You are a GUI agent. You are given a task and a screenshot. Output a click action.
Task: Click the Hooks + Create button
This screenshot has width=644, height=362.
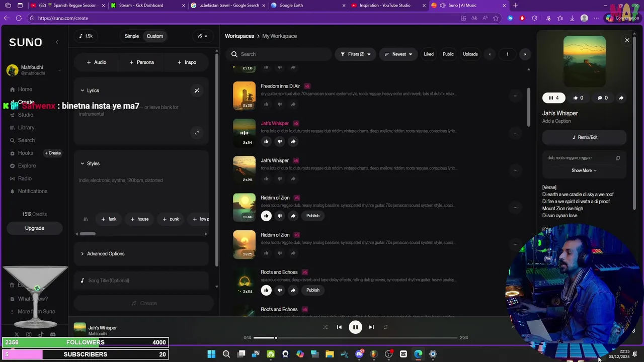pos(53,153)
